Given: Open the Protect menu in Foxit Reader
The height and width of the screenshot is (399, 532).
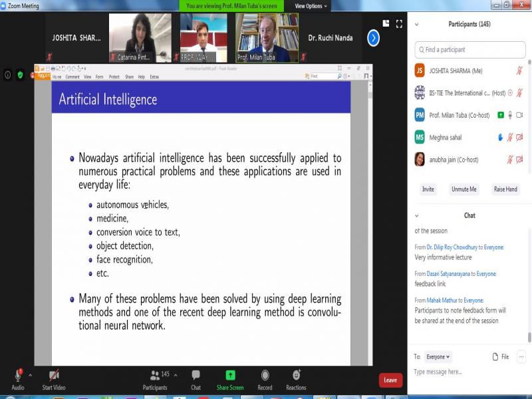Looking at the screenshot, I should tap(114, 76).
